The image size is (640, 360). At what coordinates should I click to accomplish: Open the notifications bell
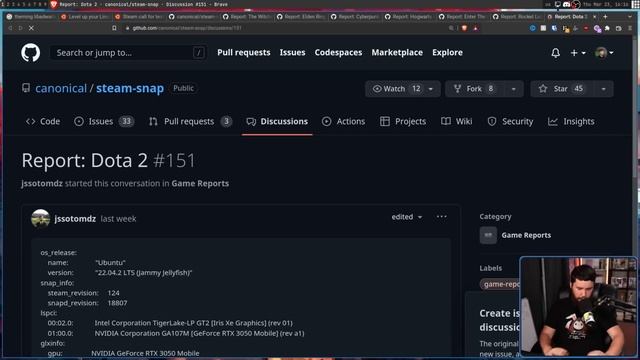556,53
